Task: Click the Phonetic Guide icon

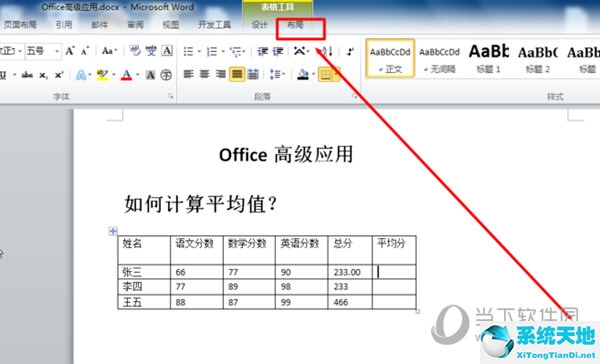Action: click(151, 51)
